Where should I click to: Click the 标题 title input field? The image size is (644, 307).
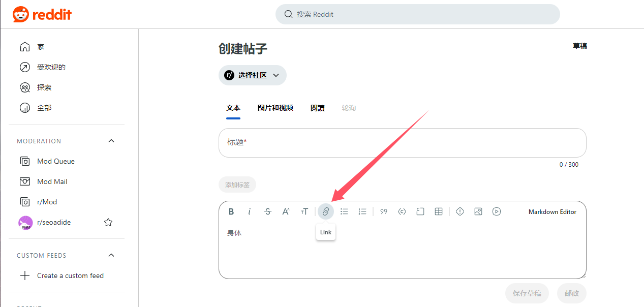point(402,142)
